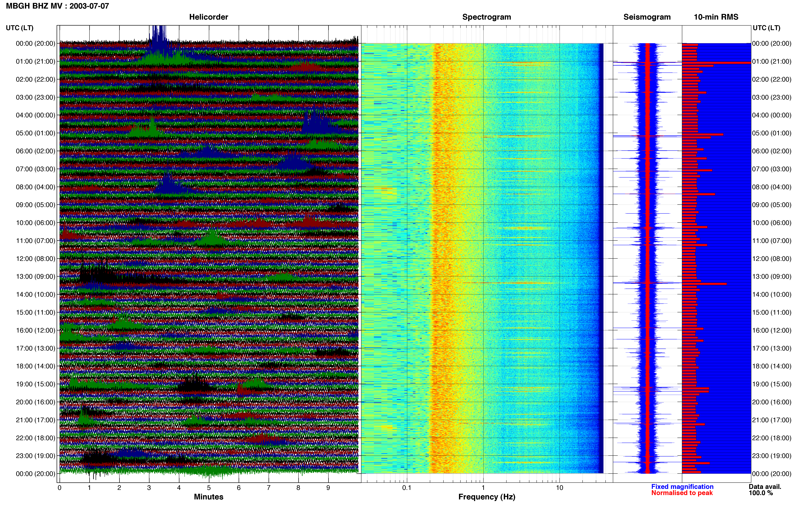This screenshot has height=508, width=812.
Task: Click the 'Minutes' x-axis label
Action: pos(209,497)
